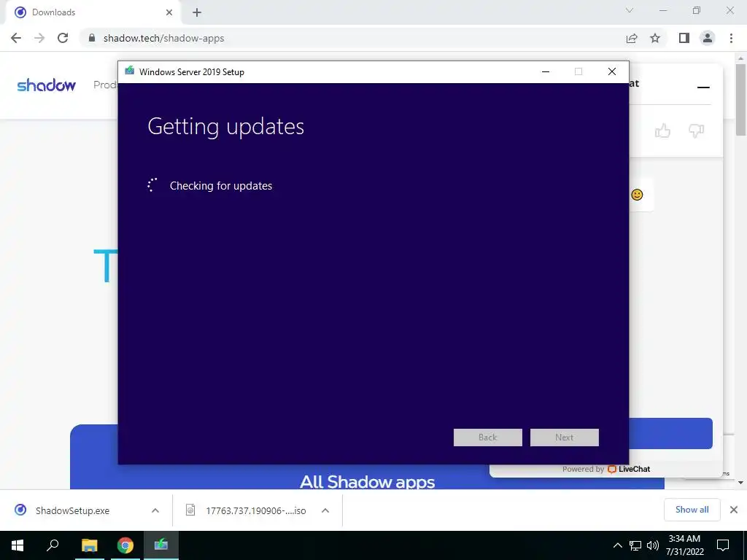Click the scrollbar down arrow
This screenshot has height=560, width=747.
741,483
